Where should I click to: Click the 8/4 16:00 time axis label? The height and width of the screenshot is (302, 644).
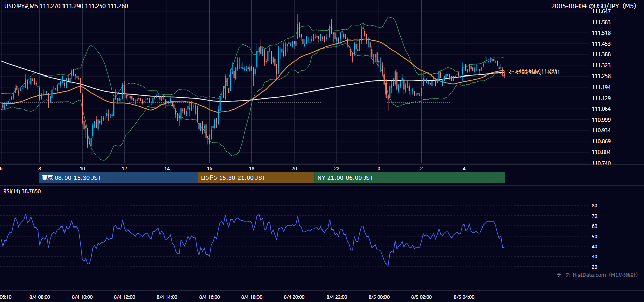210,297
